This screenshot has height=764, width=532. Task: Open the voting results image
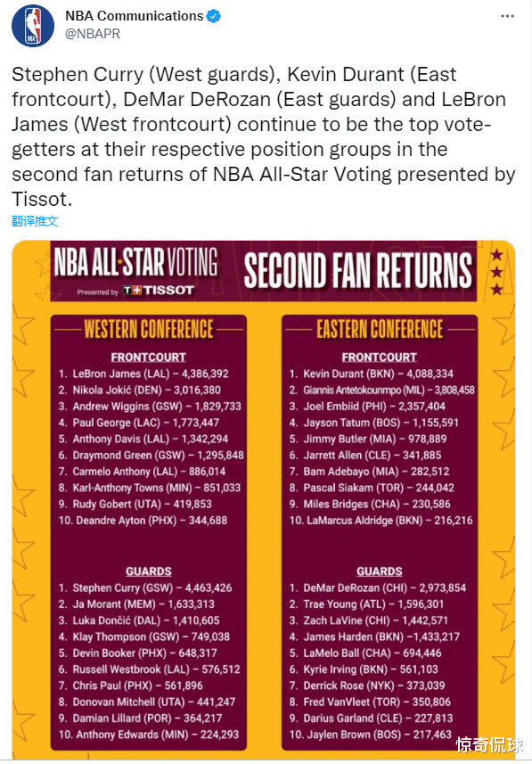(264, 500)
